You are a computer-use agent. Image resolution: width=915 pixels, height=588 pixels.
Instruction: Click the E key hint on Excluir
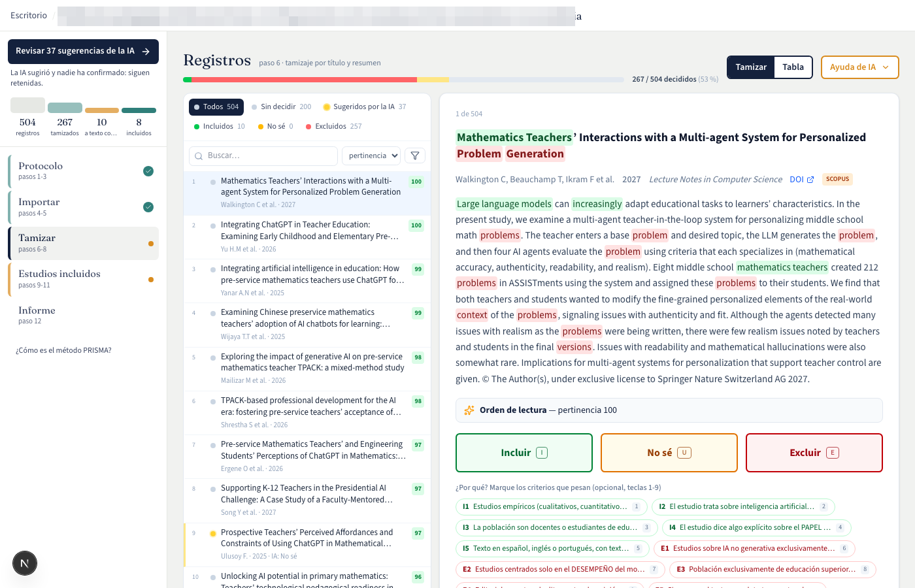(833, 453)
